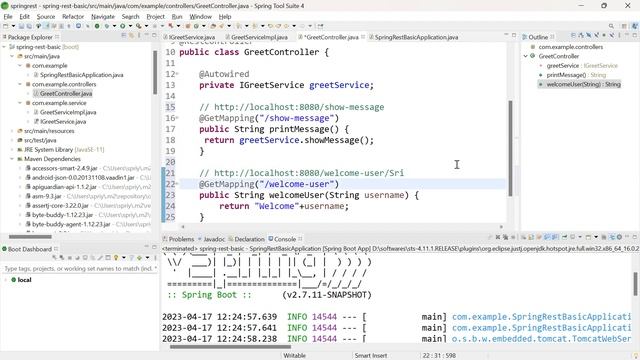640x360 pixels.
Task: Click o.s.b.w.embedded.tomcat link in console
Action: [x=541, y=339]
